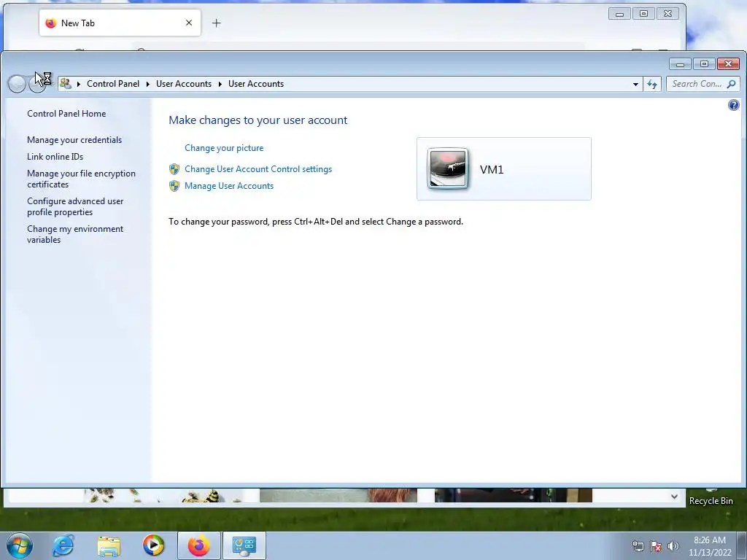747x560 pixels.
Task: Open Change my environment variables
Action: coord(75,234)
